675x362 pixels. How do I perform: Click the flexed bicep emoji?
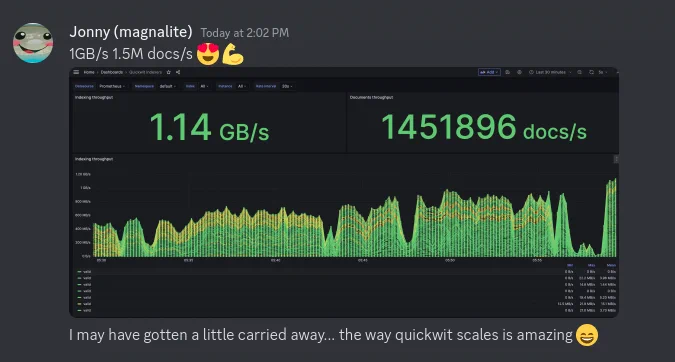coord(233,54)
